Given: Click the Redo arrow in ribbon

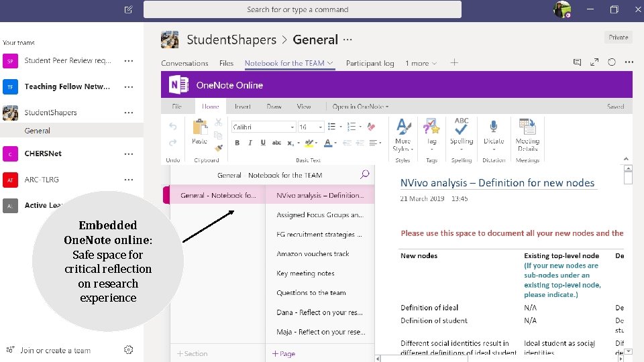Looking at the screenshot, I should (173, 142).
